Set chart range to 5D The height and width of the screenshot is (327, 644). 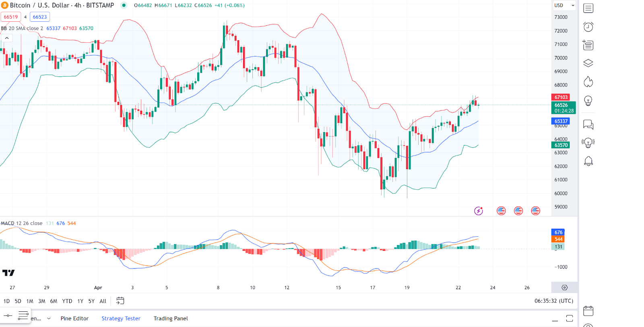(x=18, y=301)
